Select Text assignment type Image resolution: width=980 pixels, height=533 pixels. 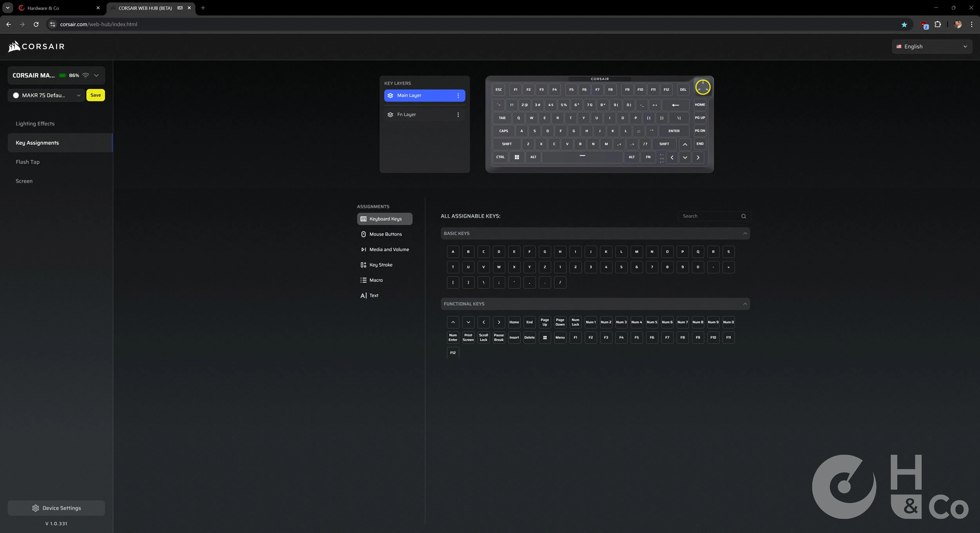click(x=385, y=295)
